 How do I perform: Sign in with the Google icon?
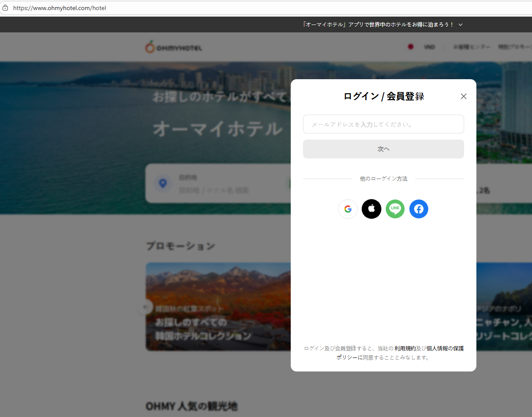coord(348,209)
